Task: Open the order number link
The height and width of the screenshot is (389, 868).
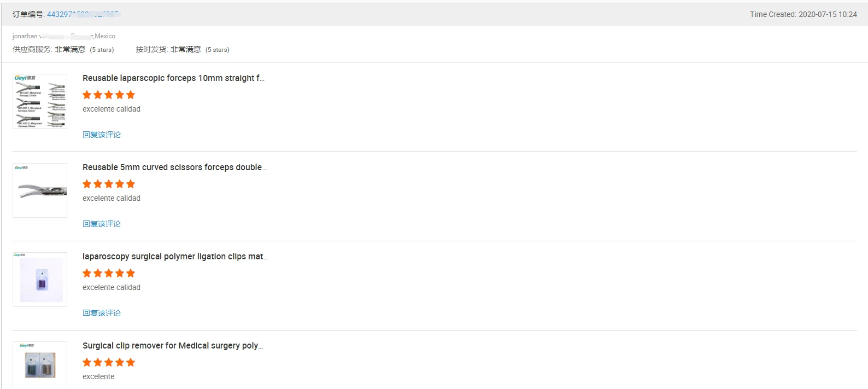Action: click(x=83, y=14)
